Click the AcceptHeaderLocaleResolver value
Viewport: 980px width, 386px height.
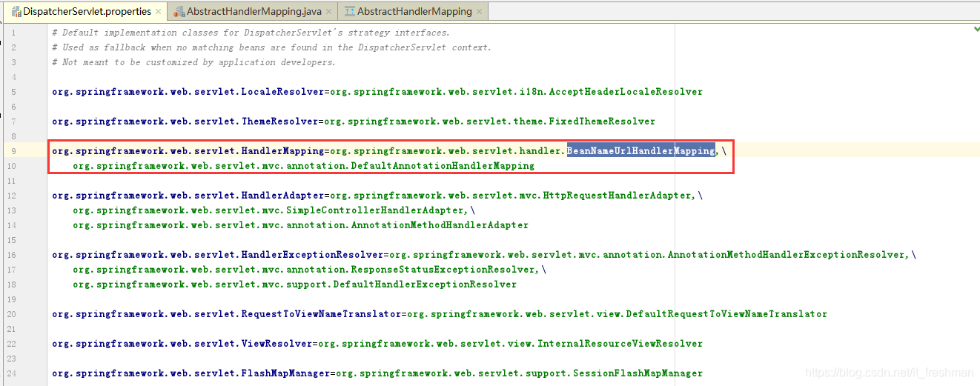(517, 92)
